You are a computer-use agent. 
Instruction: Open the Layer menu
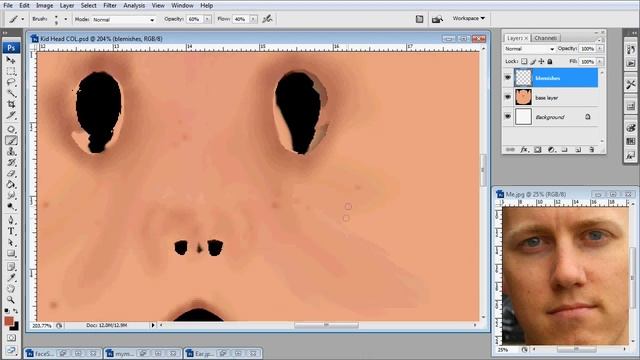pyautogui.click(x=67, y=5)
